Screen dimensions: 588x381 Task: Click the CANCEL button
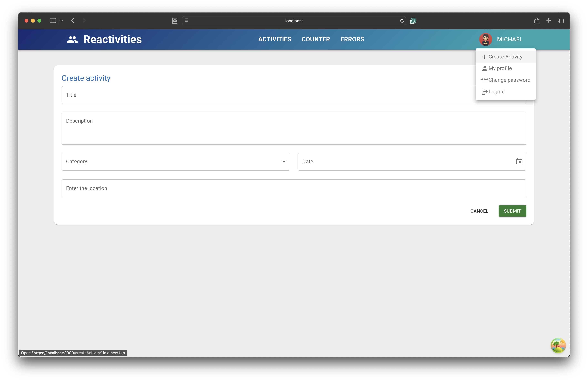(479, 211)
